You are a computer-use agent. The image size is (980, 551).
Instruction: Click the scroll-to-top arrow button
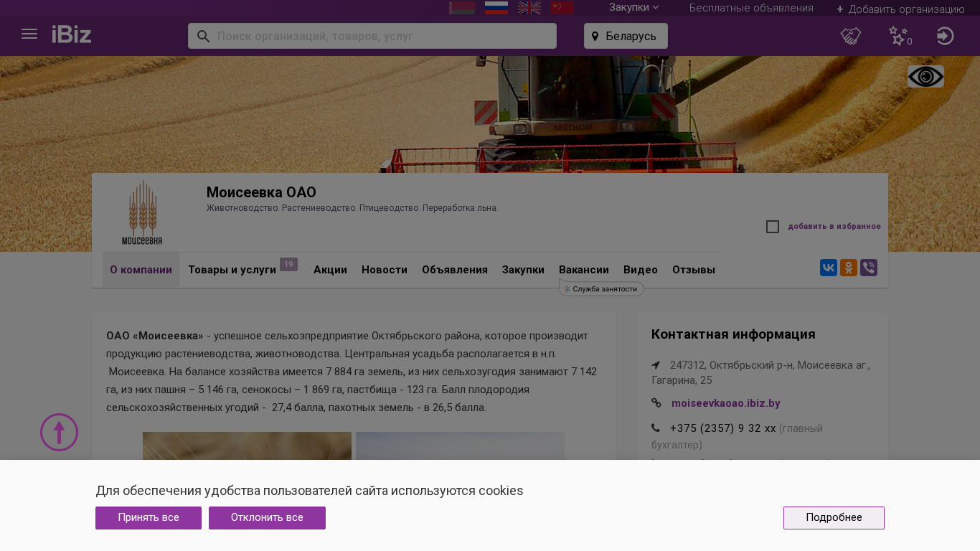(x=59, y=432)
